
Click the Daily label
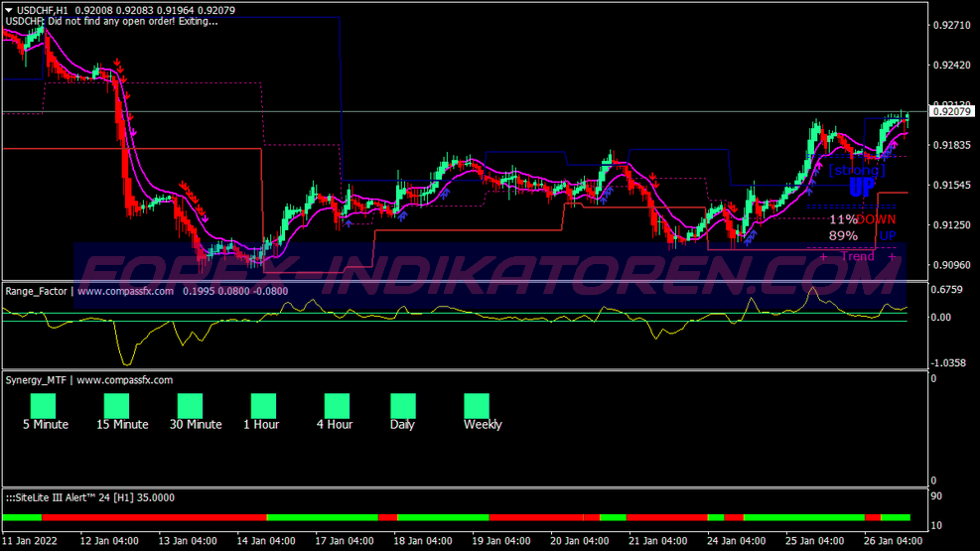click(402, 424)
